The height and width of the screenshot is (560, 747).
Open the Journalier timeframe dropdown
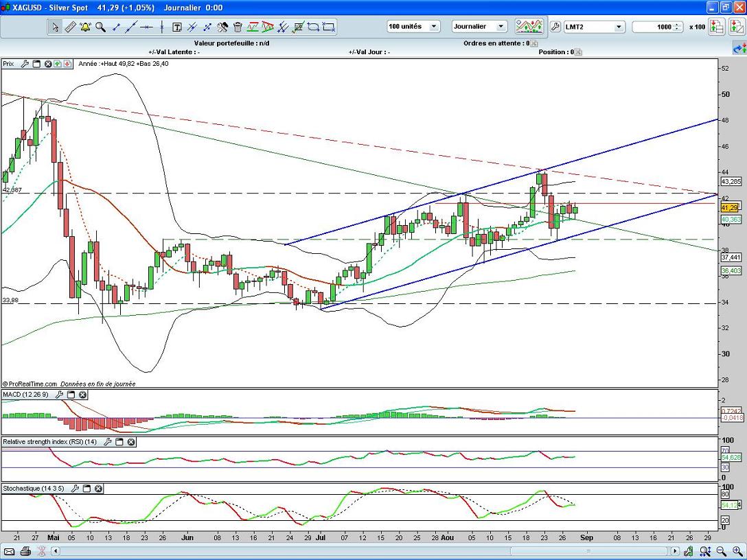pos(501,27)
